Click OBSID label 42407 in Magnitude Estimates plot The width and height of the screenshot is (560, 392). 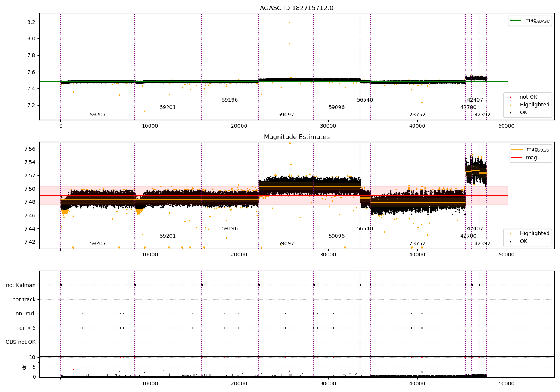(x=475, y=229)
